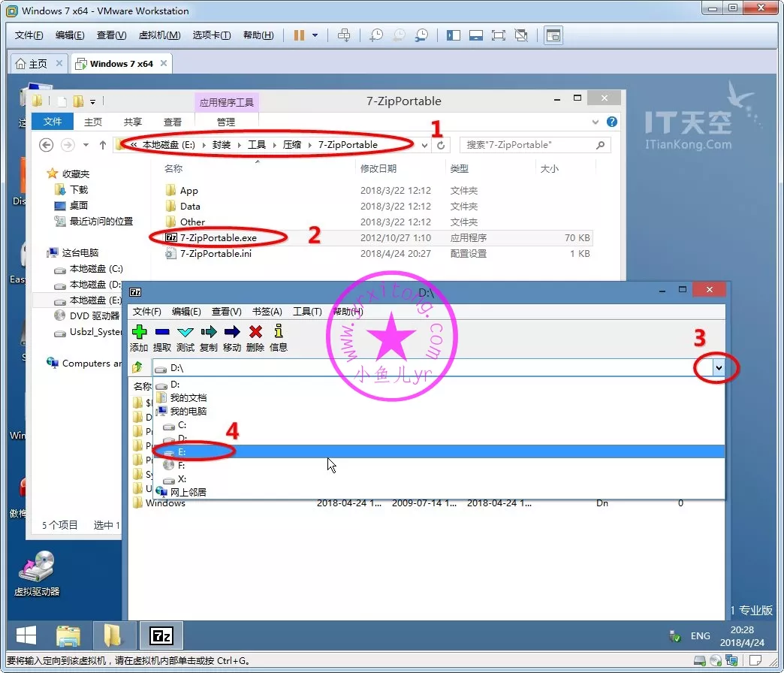784x673 pixels.
Task: Click the 7-Zip Delete (删除) icon
Action: click(x=255, y=332)
